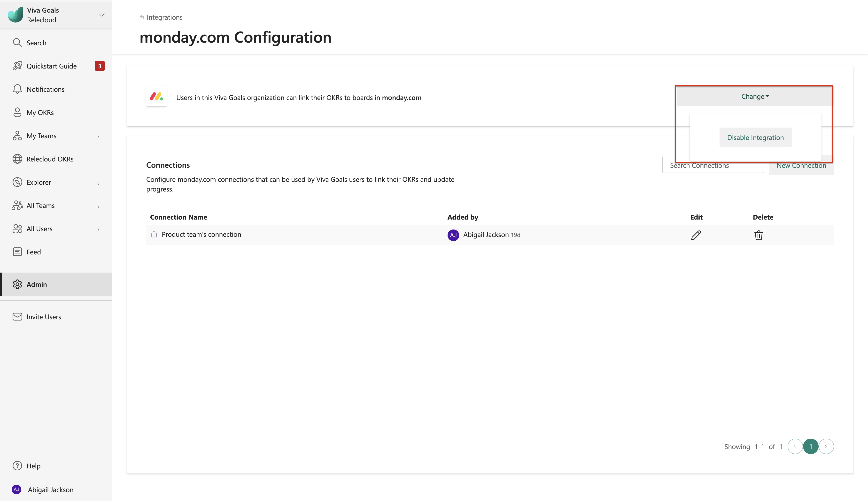This screenshot has height=504, width=868.
Task: Expand the All Users chevron
Action: (x=99, y=230)
